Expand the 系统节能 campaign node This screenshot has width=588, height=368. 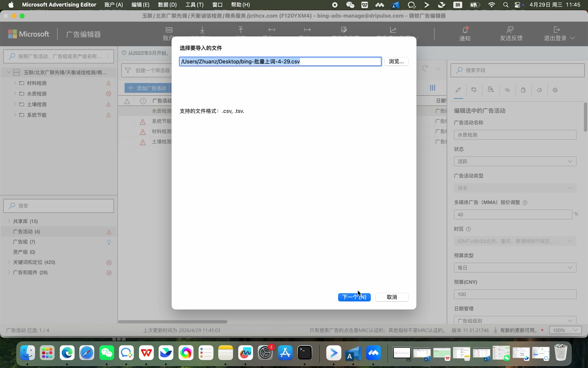pyautogui.click(x=15, y=115)
